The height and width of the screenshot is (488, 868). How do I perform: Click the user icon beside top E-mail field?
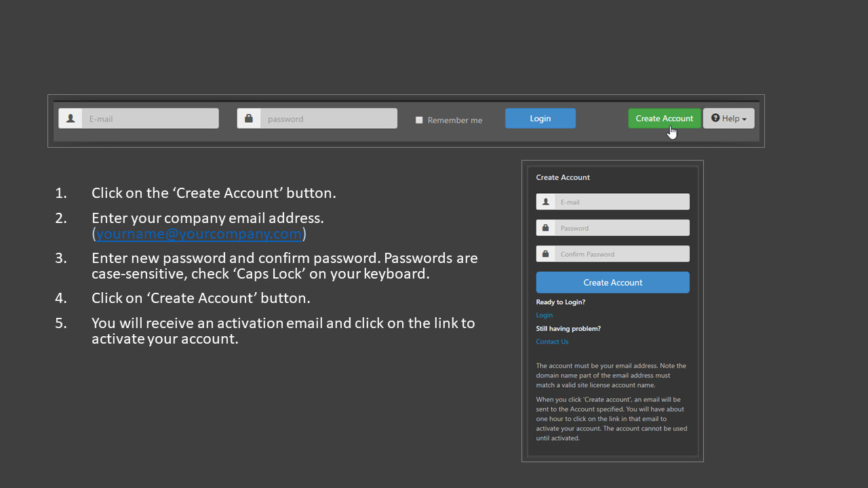tap(71, 119)
